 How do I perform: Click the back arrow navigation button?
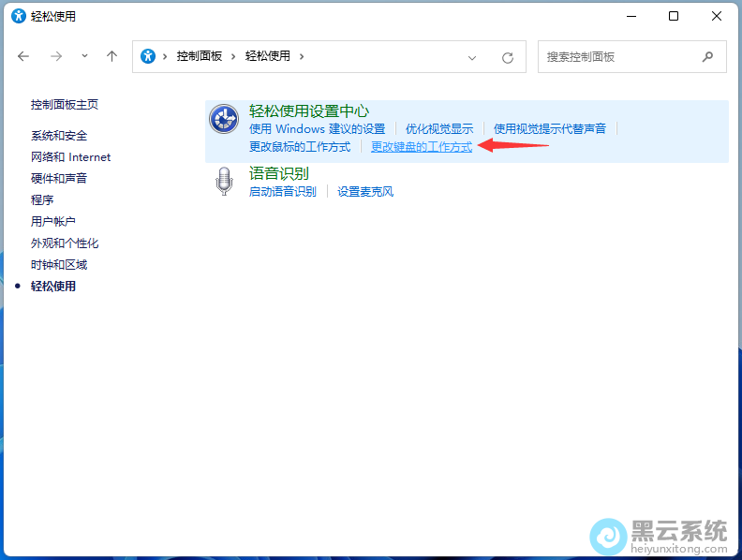[23, 56]
